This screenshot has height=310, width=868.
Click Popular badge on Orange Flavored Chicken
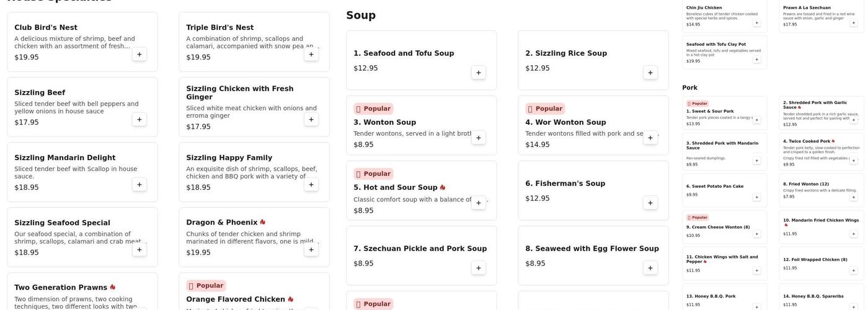click(206, 286)
